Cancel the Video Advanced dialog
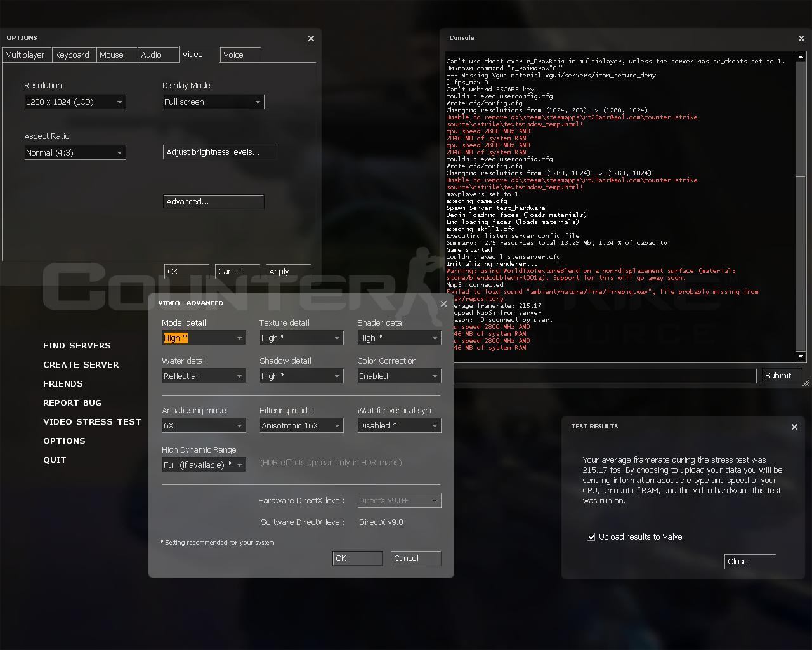812x650 pixels. pyautogui.click(x=416, y=559)
